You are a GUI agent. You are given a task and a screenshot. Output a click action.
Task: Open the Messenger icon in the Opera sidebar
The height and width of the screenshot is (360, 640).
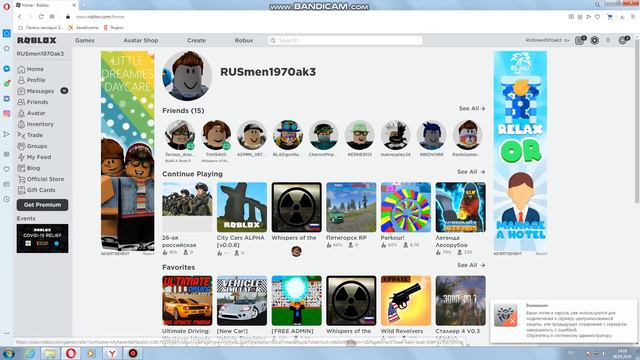7,69
